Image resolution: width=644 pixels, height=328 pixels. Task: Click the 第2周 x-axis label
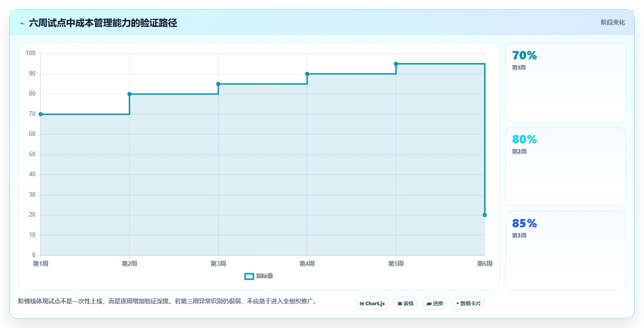click(x=129, y=264)
